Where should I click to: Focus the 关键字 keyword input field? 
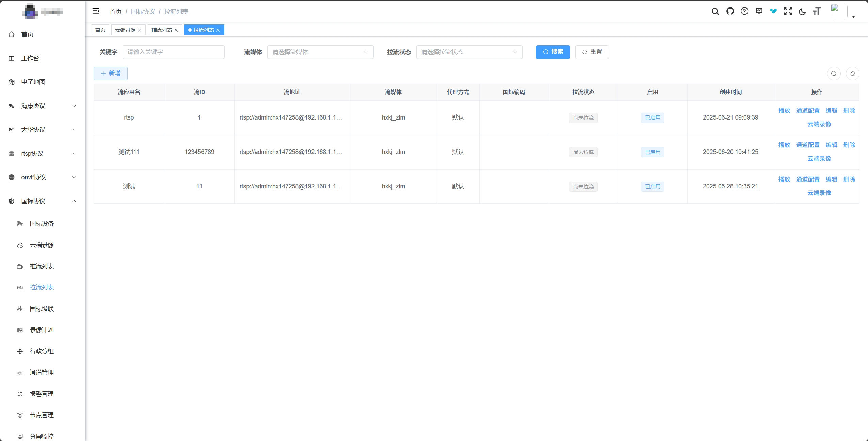pyautogui.click(x=173, y=52)
